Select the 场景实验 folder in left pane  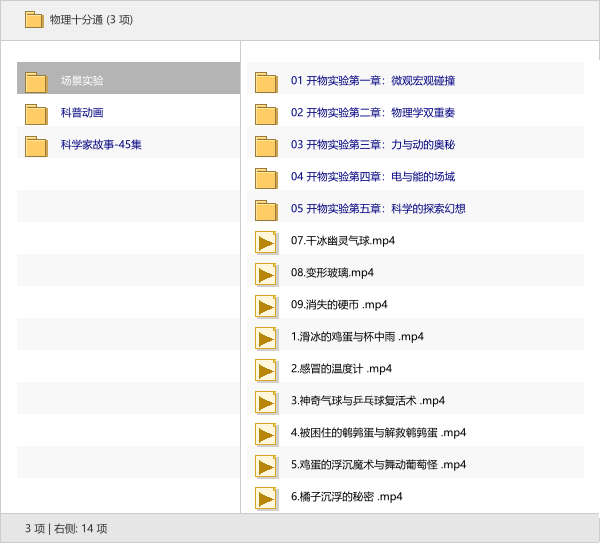(82, 81)
